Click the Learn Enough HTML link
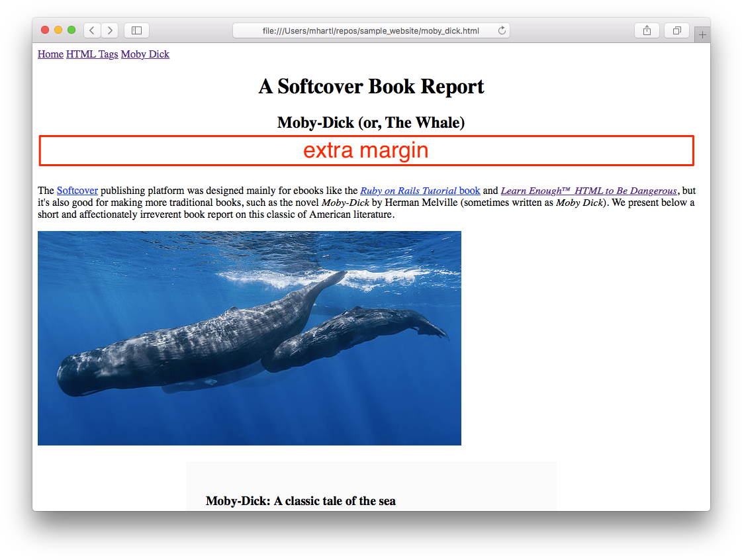The width and height of the screenshot is (742, 560). [590, 191]
